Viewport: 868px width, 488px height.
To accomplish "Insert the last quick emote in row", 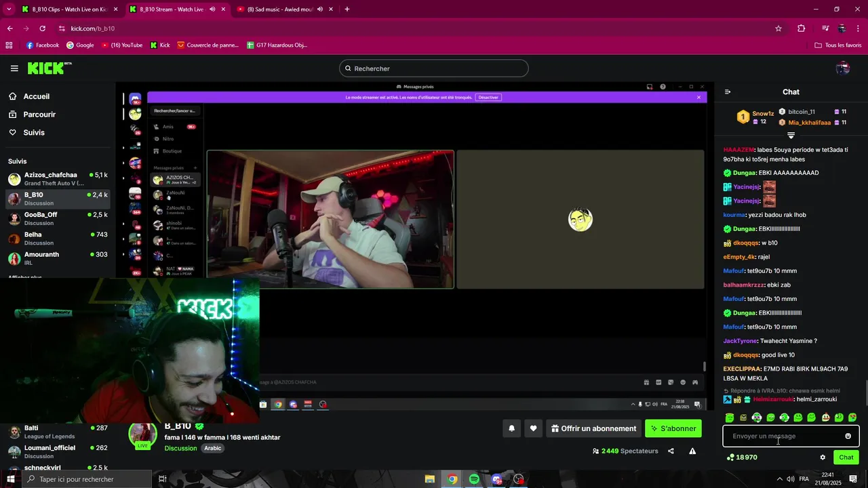I will point(852,418).
